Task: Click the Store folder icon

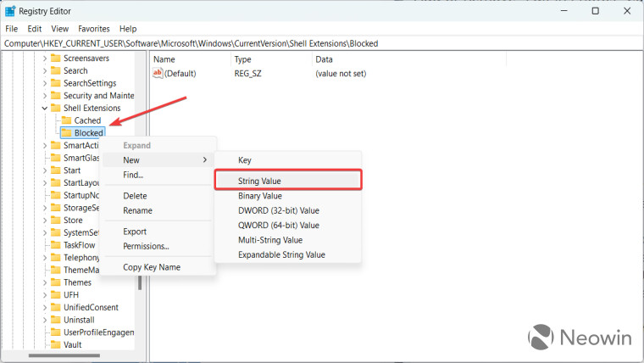Action: (x=55, y=220)
